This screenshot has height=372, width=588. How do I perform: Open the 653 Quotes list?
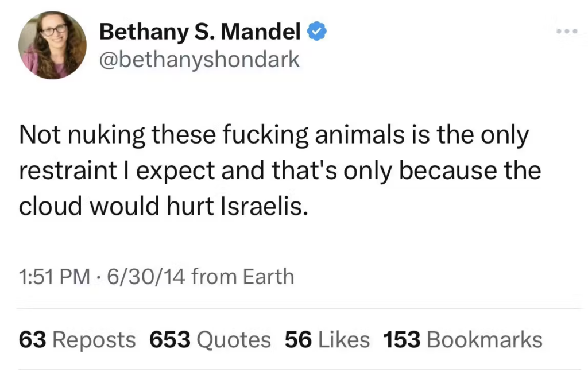tap(210, 339)
